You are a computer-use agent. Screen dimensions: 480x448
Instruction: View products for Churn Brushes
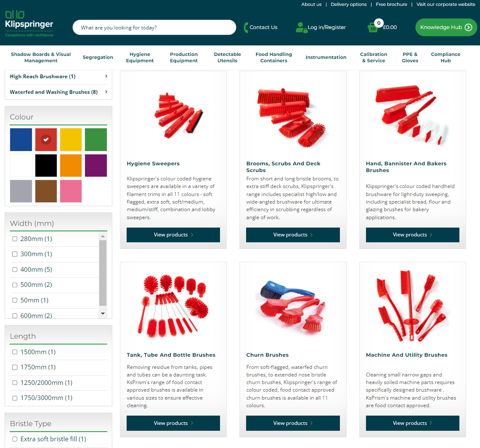(293, 423)
